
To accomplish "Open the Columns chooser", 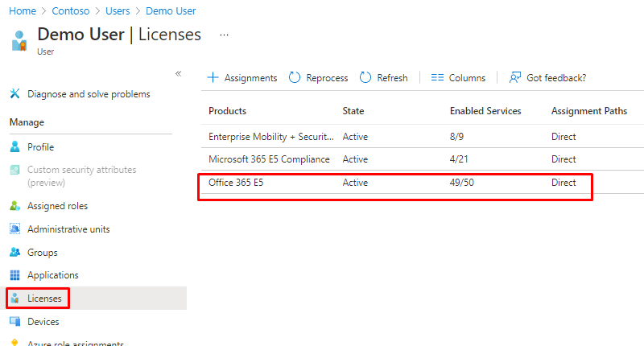I will pyautogui.click(x=458, y=78).
